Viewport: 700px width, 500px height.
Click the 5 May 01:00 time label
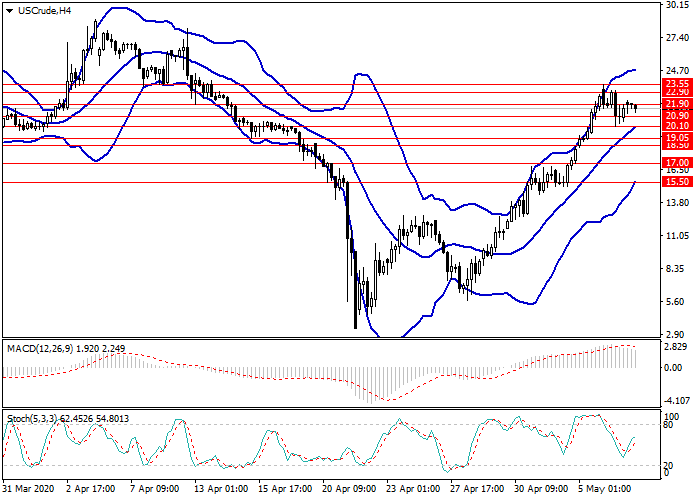606,490
